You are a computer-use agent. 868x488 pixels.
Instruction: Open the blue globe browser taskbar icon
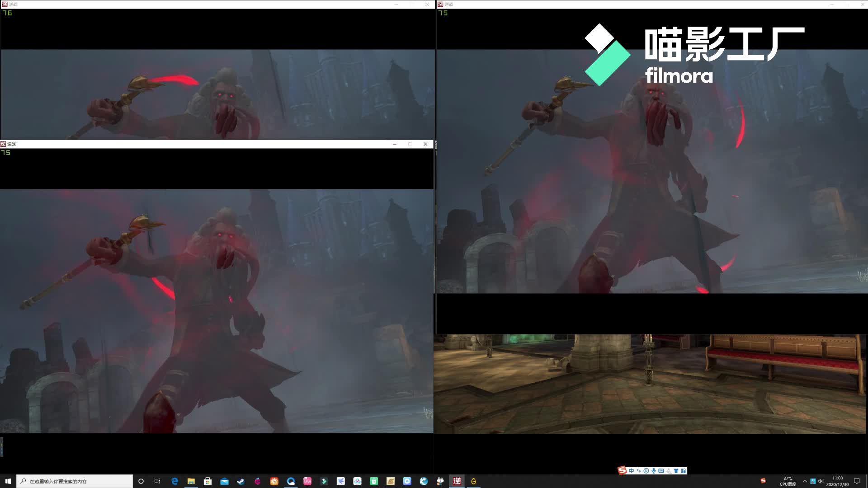click(424, 481)
